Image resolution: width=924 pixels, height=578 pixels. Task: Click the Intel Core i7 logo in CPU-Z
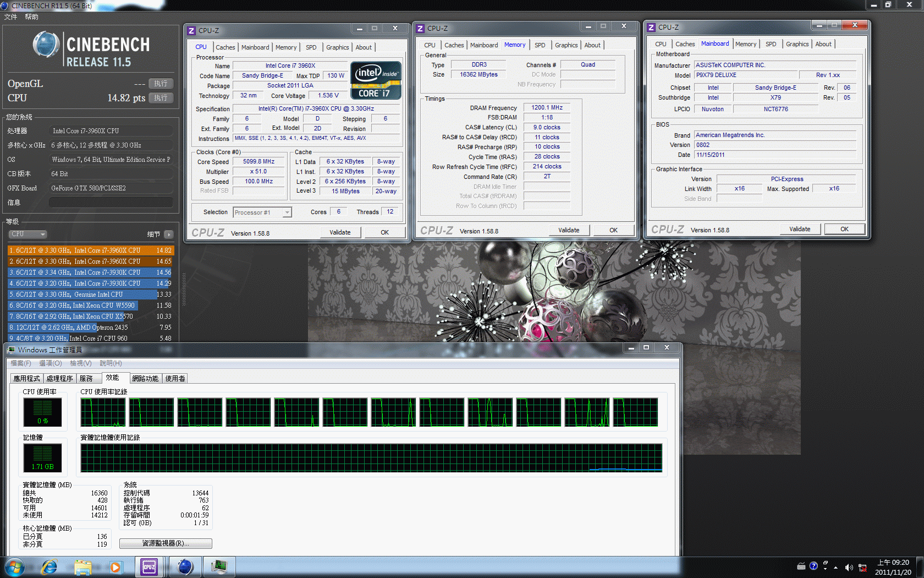(x=376, y=80)
